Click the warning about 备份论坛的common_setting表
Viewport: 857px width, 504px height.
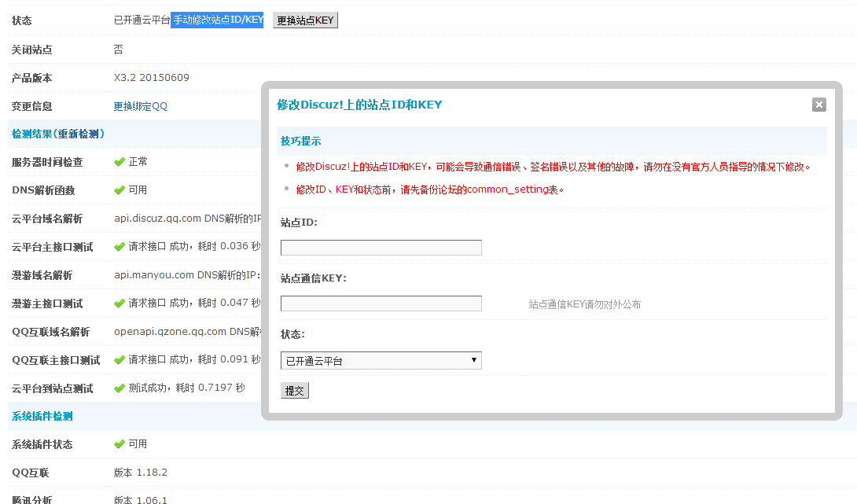pyautogui.click(x=429, y=189)
